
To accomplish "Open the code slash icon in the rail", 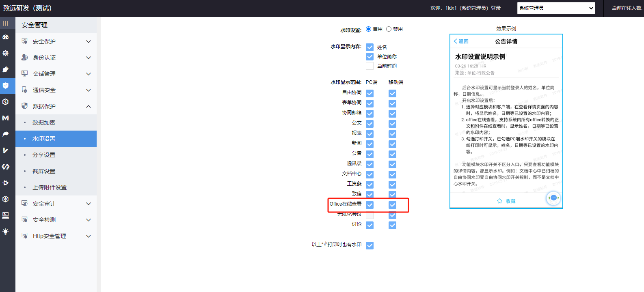I will pos(5,167).
